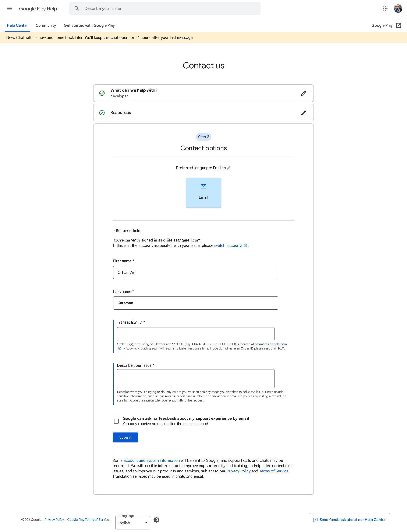This screenshot has height=532, width=407.
Task: Edit the Resources step
Action: pyautogui.click(x=303, y=113)
